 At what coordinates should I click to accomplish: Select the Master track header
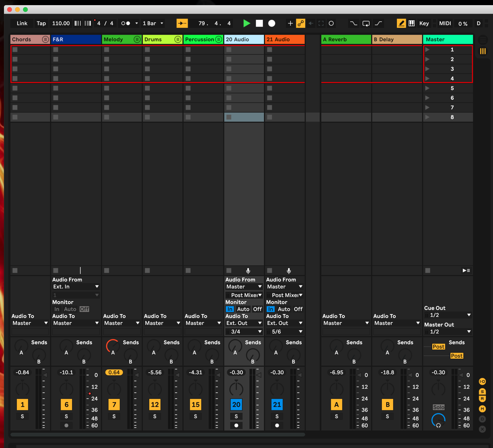448,39
